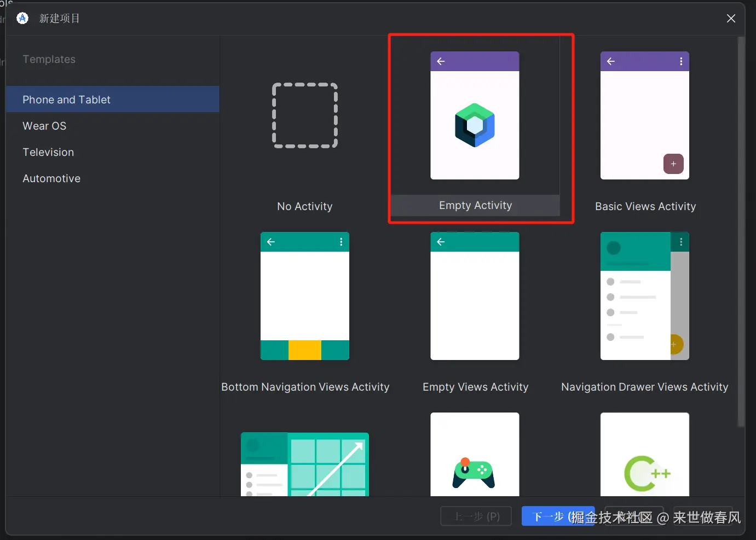Click the Previous step (上一步) button
Viewport: 756px width, 540px height.
pos(476,516)
